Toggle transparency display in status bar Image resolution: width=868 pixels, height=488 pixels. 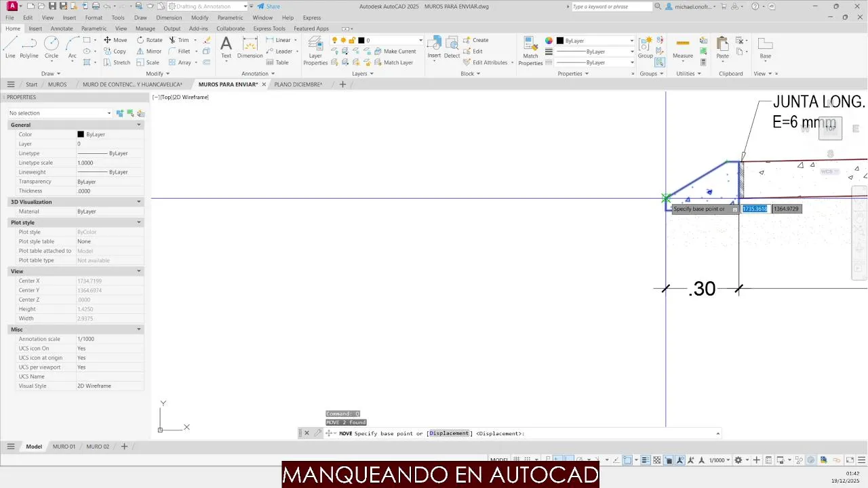656,460
